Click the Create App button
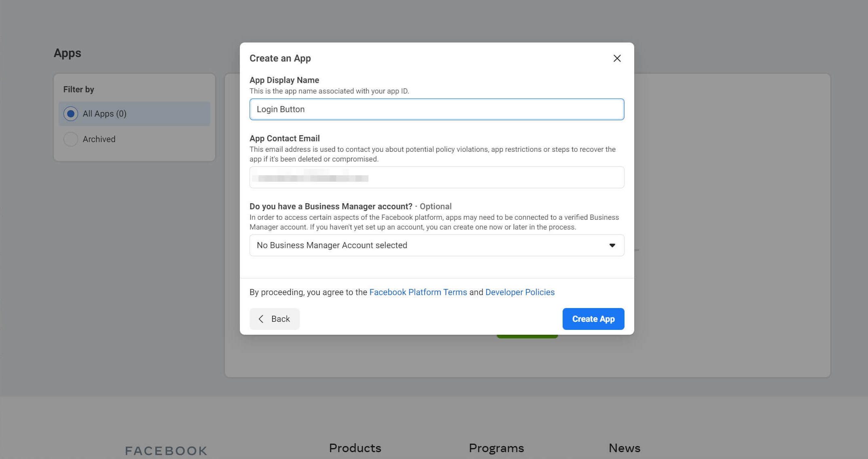This screenshot has width=868, height=459. click(x=593, y=318)
